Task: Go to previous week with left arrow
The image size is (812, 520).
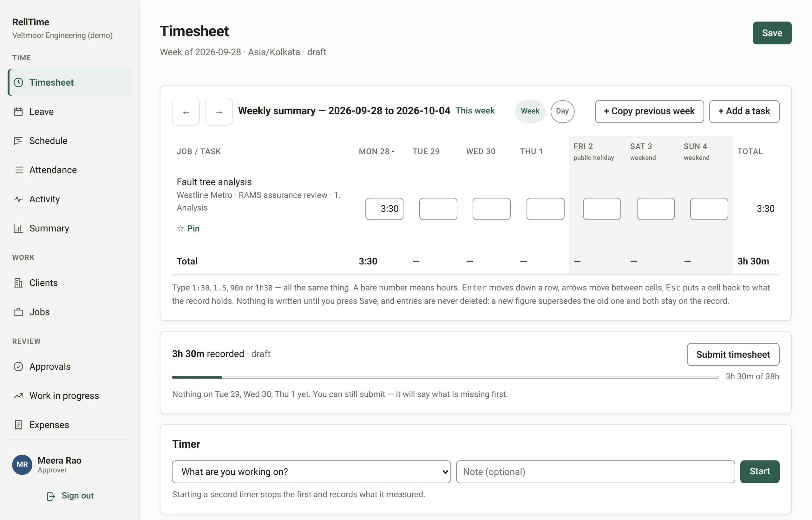Action: click(x=186, y=112)
